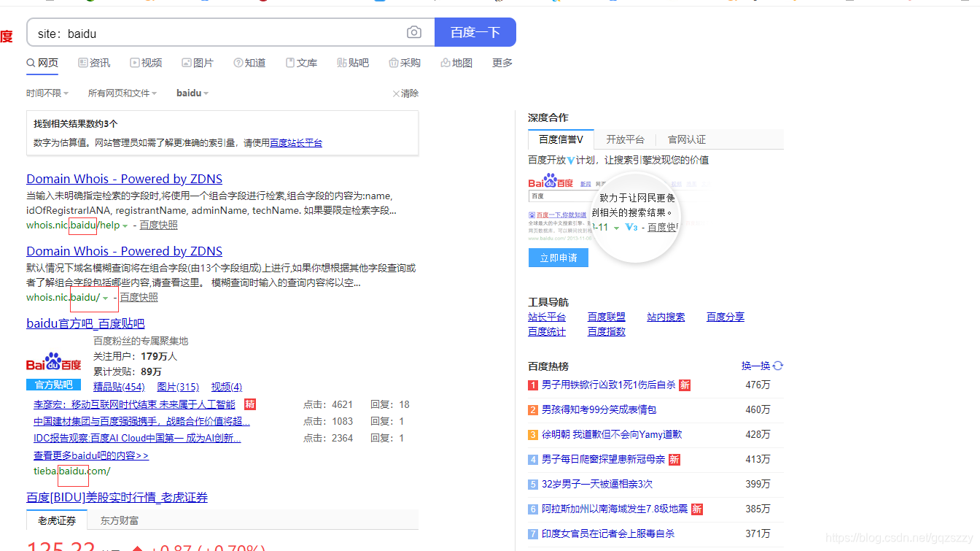Click the tieba.baidu.com/ URL
The image size is (980, 551).
click(72, 471)
